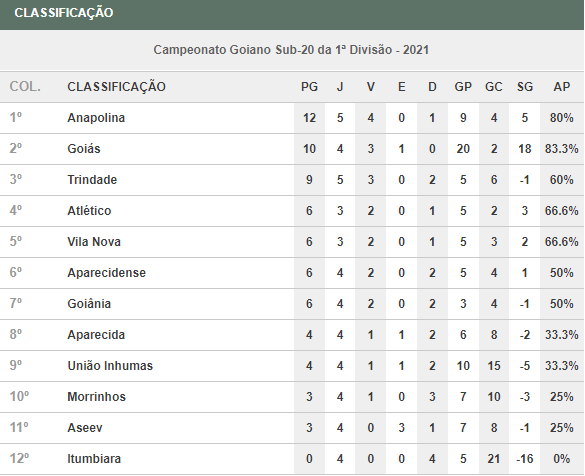The image size is (585, 476).
Task: Select the Goiás team row
Action: click(x=292, y=149)
